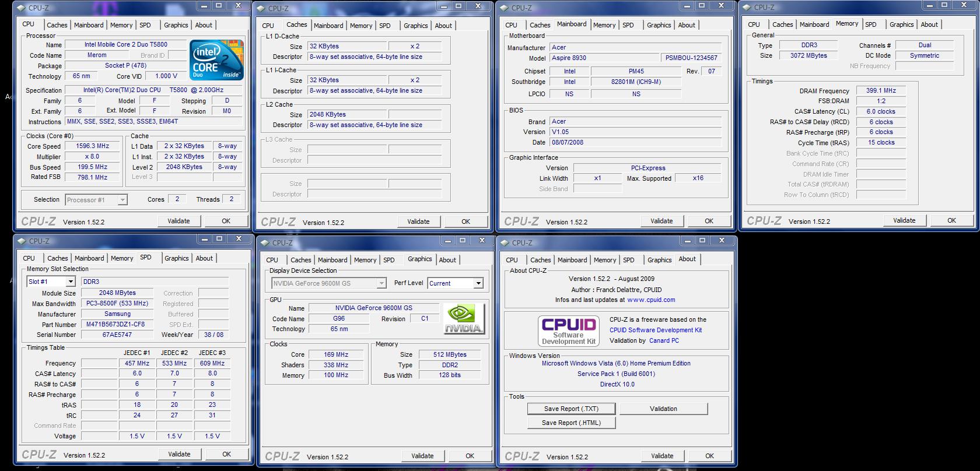Open About tab in window showing Memory Slot Selection
This screenshot has height=471, width=980.
pyautogui.click(x=204, y=258)
